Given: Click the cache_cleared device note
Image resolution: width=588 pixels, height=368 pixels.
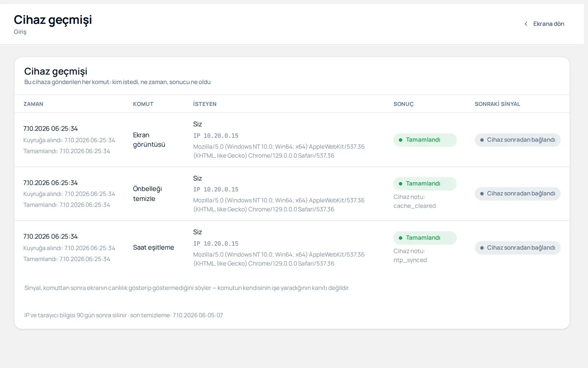Looking at the screenshot, I should (x=415, y=206).
